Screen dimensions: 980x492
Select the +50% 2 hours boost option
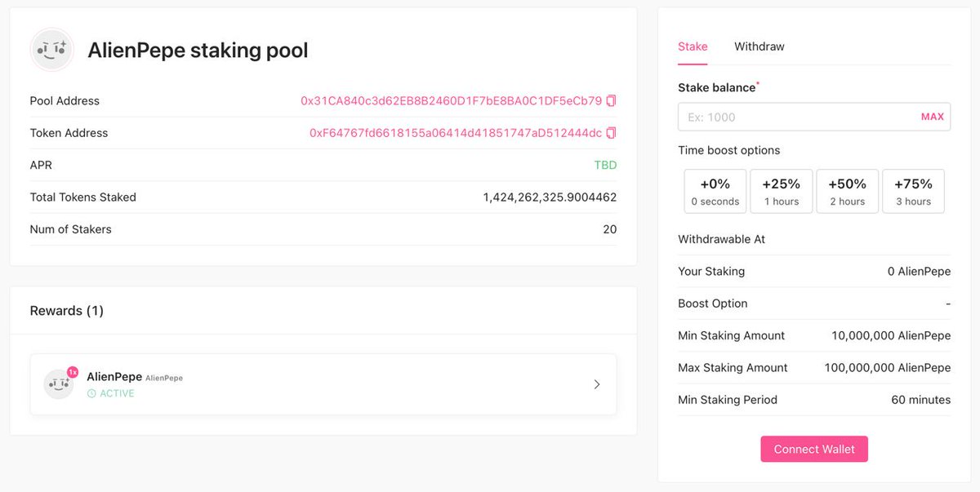coord(848,192)
